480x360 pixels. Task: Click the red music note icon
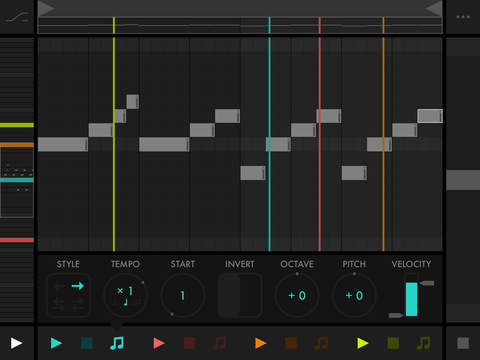pyautogui.click(x=219, y=343)
